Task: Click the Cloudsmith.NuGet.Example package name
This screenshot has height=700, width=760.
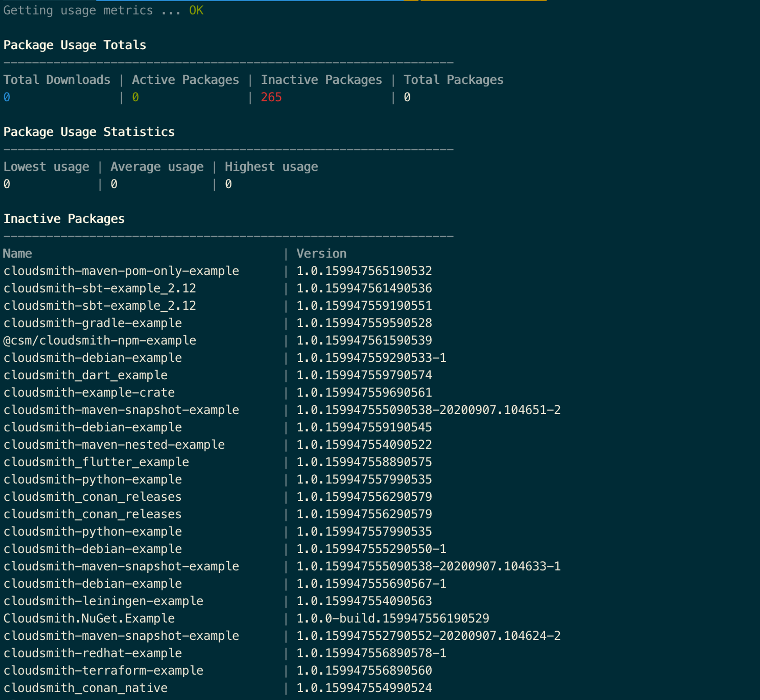Action: (89, 618)
